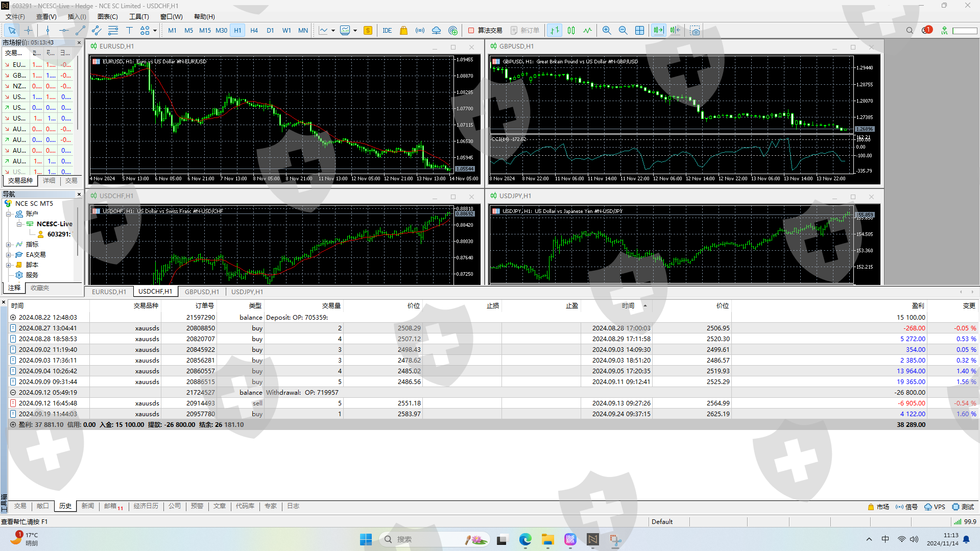Select the H4 timeframe button
The width and height of the screenshot is (980, 551).
[254, 31]
